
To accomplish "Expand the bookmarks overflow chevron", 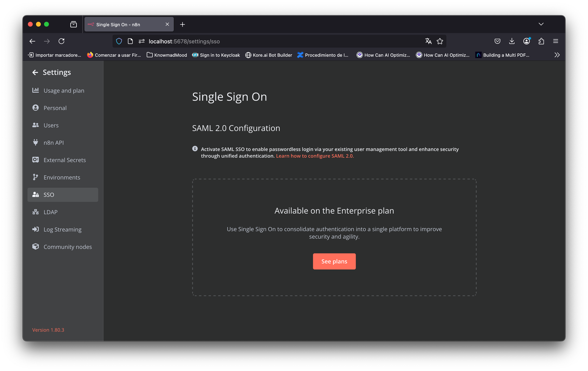I will point(557,55).
